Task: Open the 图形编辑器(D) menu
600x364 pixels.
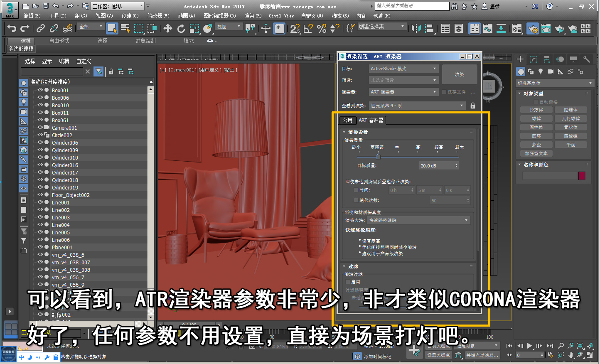Action: pyautogui.click(x=220, y=16)
